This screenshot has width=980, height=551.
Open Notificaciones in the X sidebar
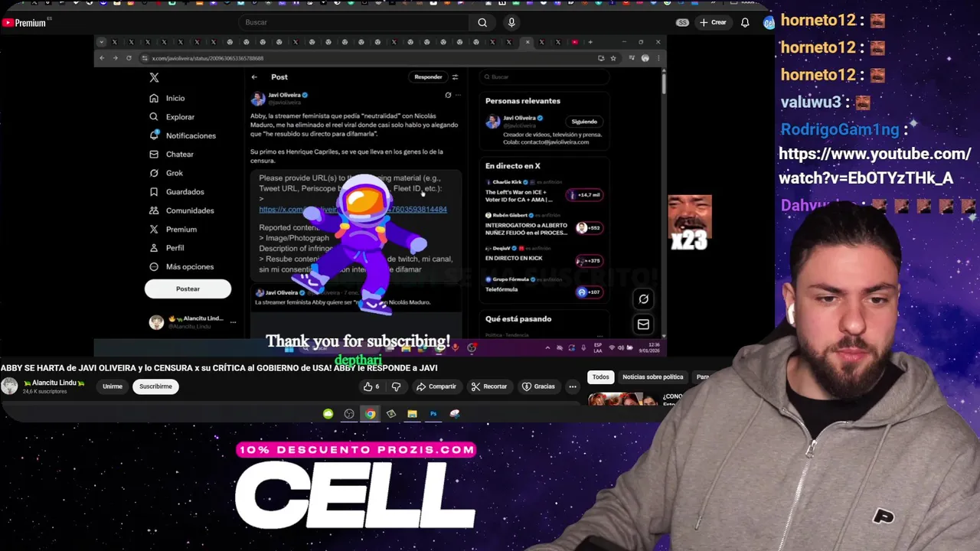pos(182,135)
